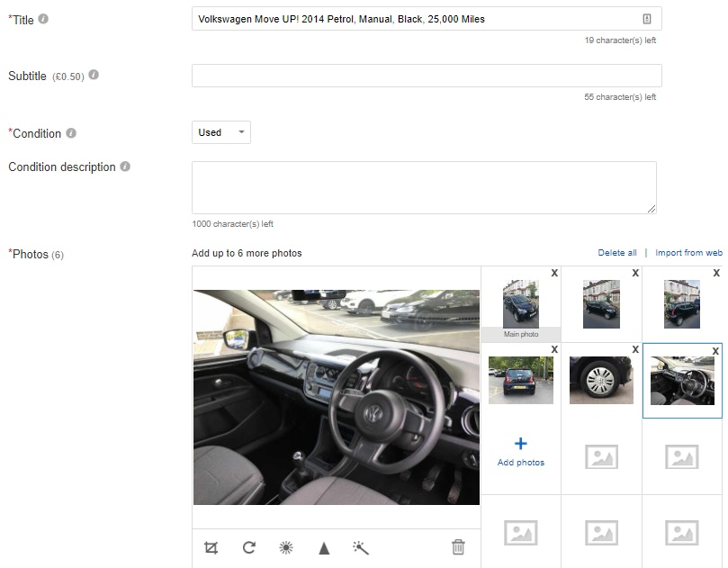Click the info icon beside Title
728x568 pixels.
pyautogui.click(x=43, y=19)
